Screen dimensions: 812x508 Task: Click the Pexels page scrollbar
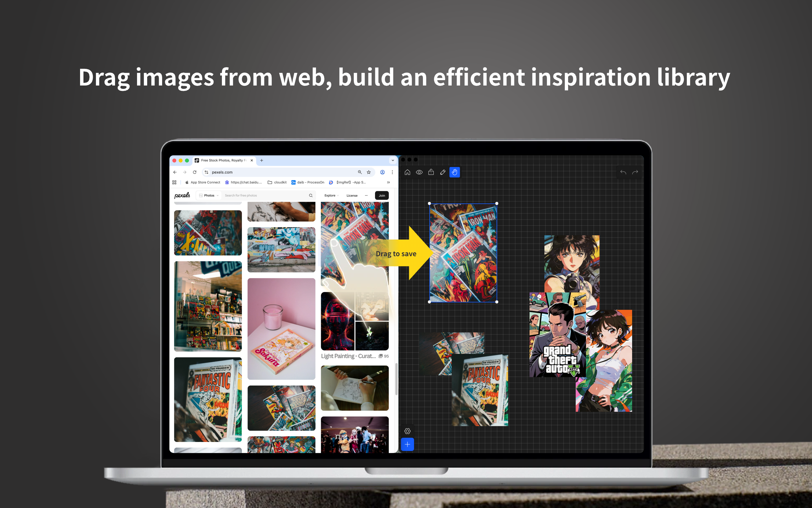[x=396, y=379]
